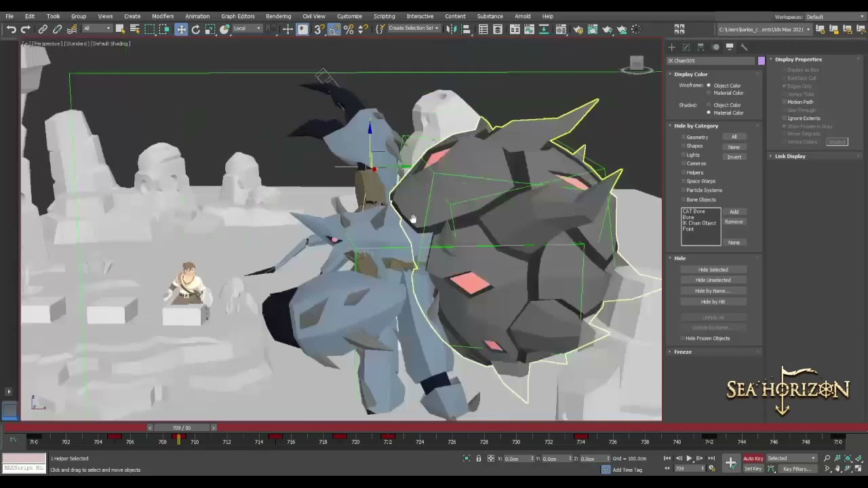This screenshot has width=868, height=488.
Task: Activate the Select and Rotate tool
Action: 196,29
